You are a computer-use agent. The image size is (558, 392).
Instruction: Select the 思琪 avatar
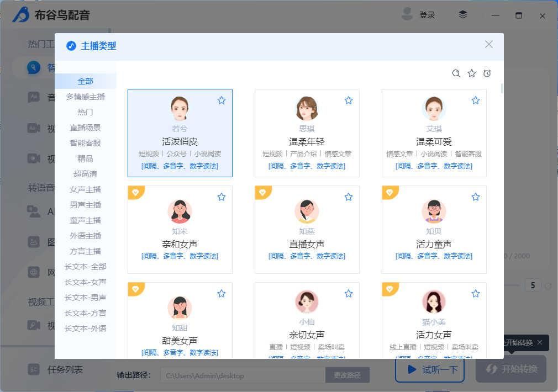(307, 109)
